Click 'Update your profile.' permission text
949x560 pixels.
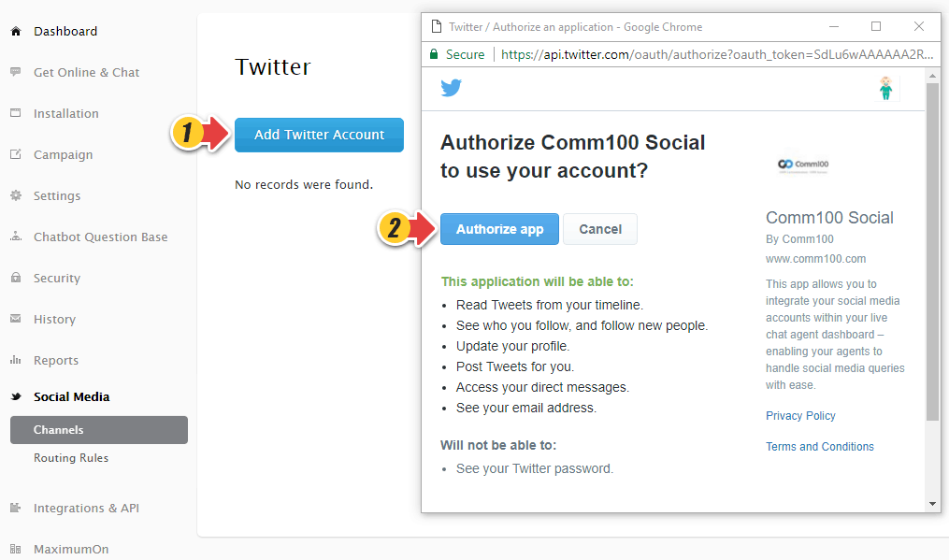(512, 346)
